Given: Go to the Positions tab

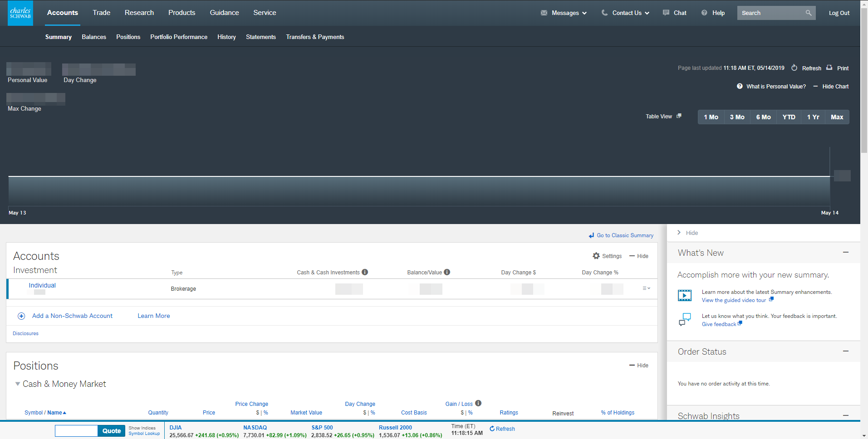Looking at the screenshot, I should click(128, 37).
